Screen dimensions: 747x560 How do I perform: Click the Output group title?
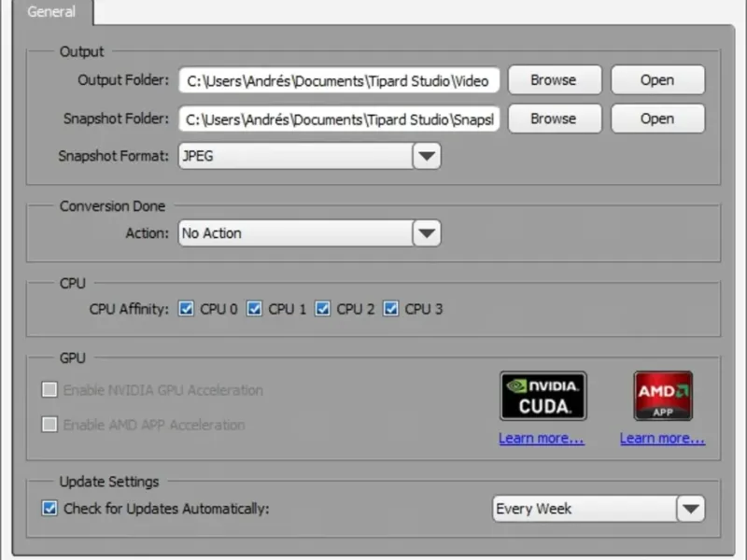pos(81,51)
